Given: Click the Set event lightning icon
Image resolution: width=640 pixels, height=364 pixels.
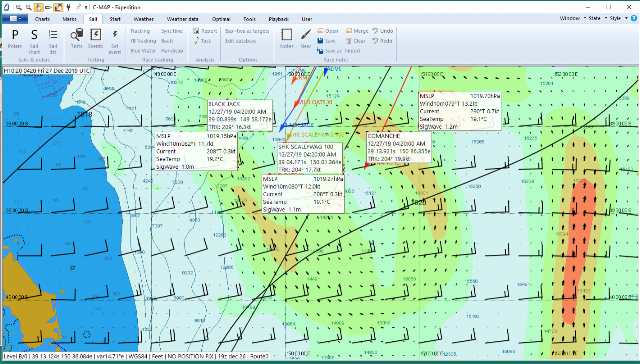Looking at the screenshot, I should coord(115,41).
